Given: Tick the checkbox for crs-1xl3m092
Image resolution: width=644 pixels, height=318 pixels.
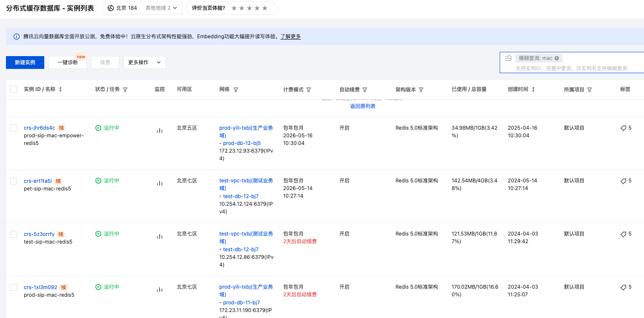Looking at the screenshot, I should (14, 287).
